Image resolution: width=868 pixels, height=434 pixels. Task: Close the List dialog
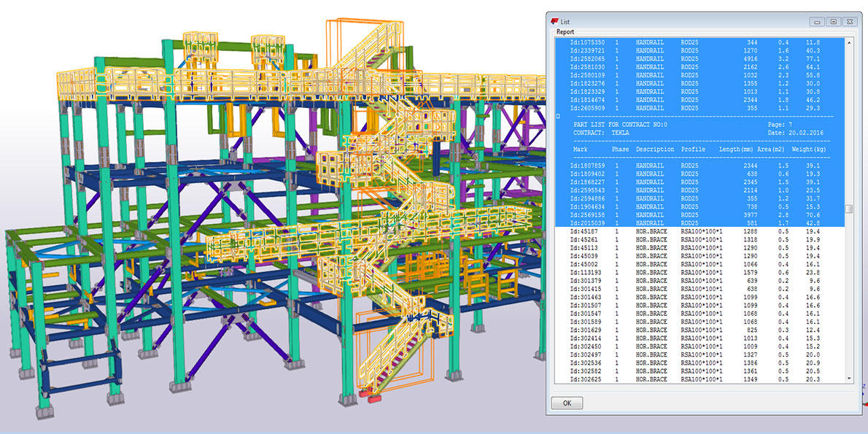coord(849,22)
